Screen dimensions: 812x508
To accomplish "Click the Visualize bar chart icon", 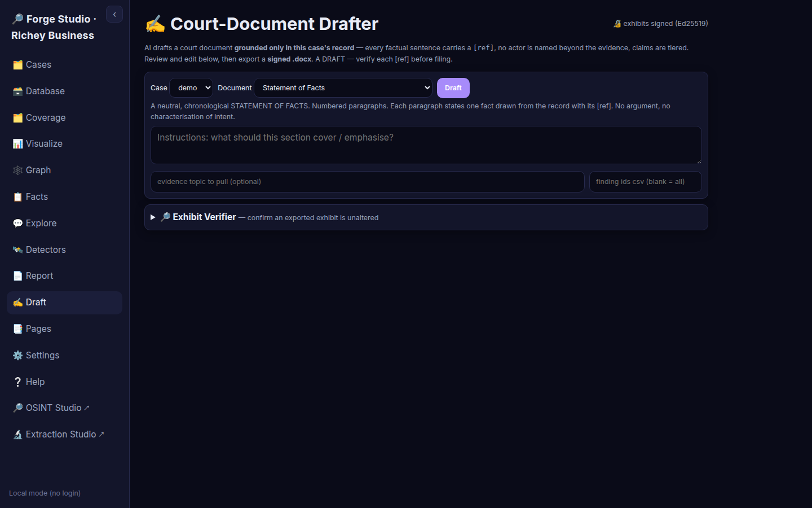I will [17, 144].
